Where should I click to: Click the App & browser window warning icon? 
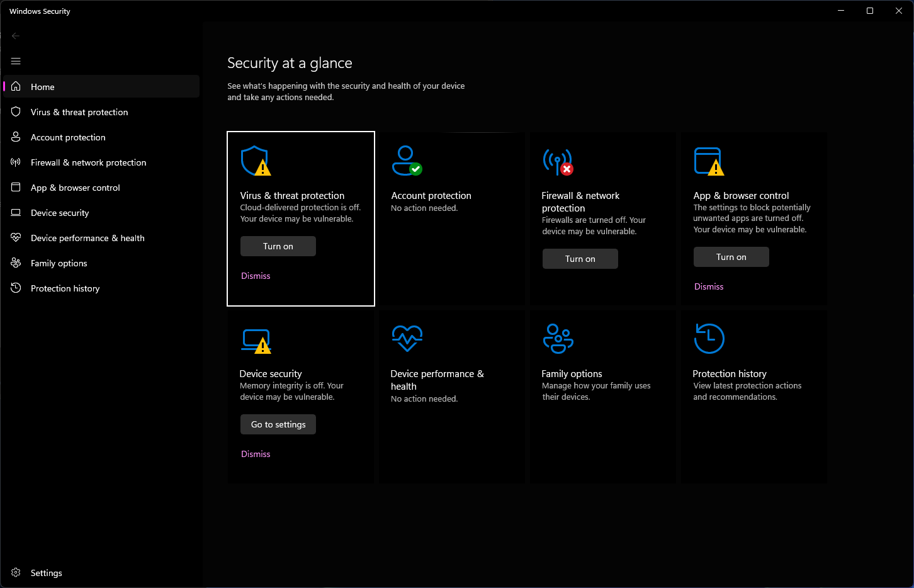click(709, 161)
